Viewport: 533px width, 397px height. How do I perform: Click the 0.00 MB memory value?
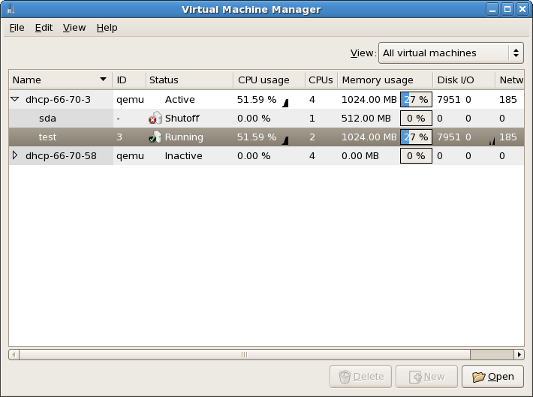coord(360,156)
